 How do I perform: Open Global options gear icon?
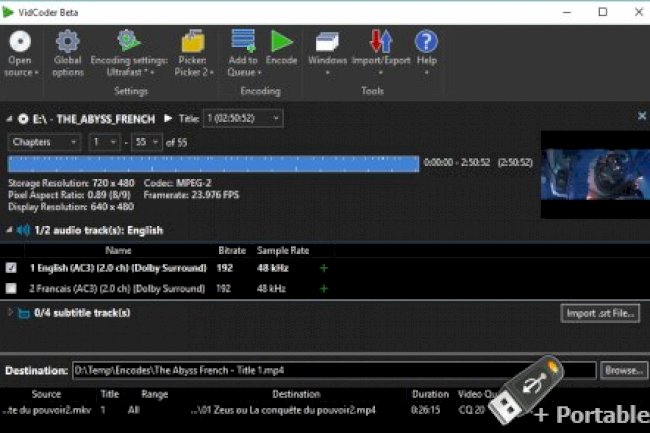67,42
